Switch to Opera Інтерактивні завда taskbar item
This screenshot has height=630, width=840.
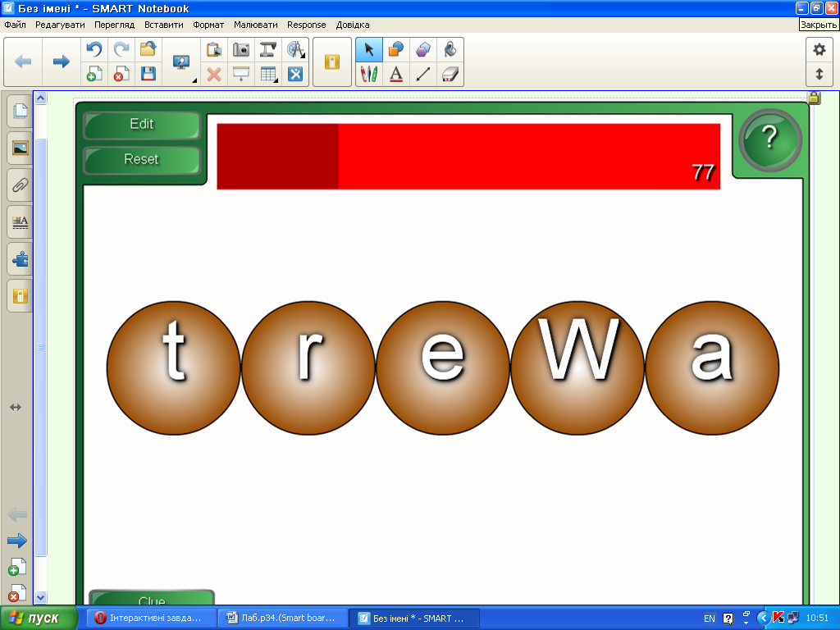(x=152, y=619)
